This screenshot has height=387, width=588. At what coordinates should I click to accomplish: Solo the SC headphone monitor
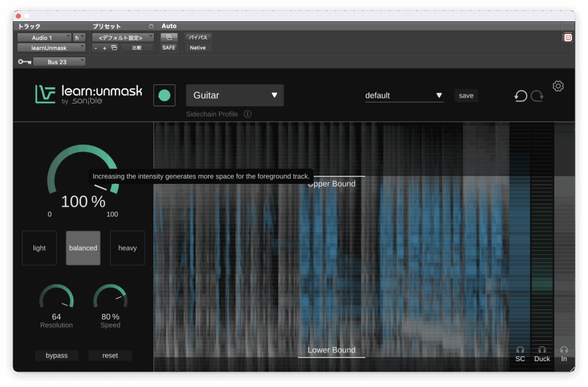point(520,350)
